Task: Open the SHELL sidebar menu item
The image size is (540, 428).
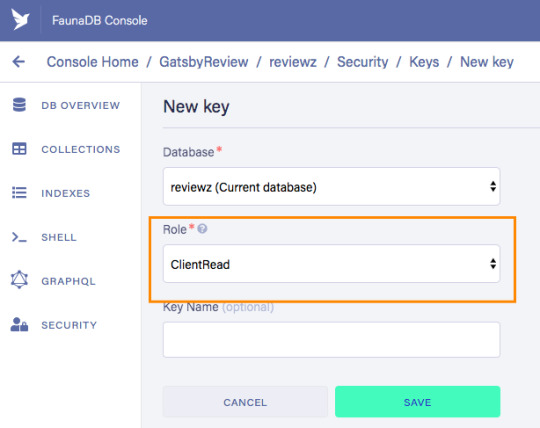Action: pyautogui.click(x=44, y=237)
